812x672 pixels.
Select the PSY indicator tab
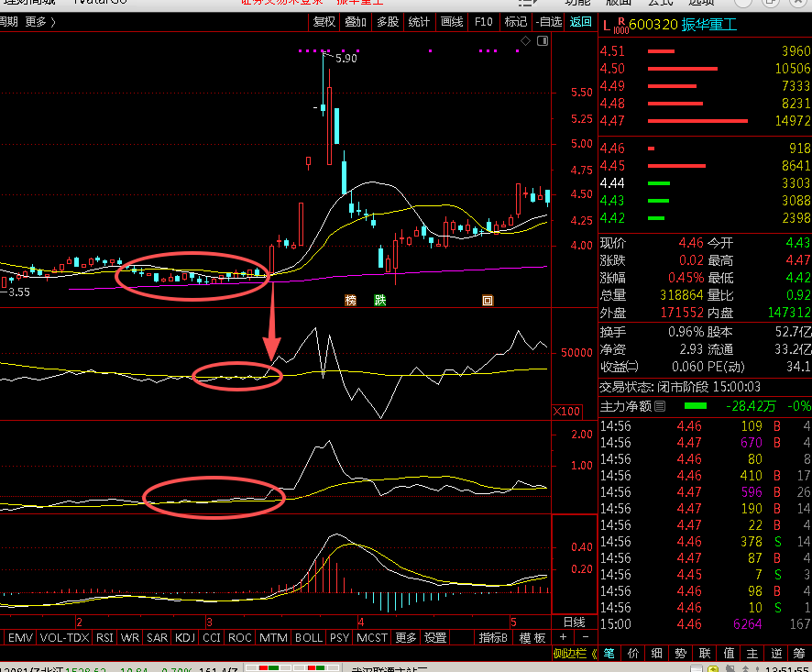(x=340, y=637)
